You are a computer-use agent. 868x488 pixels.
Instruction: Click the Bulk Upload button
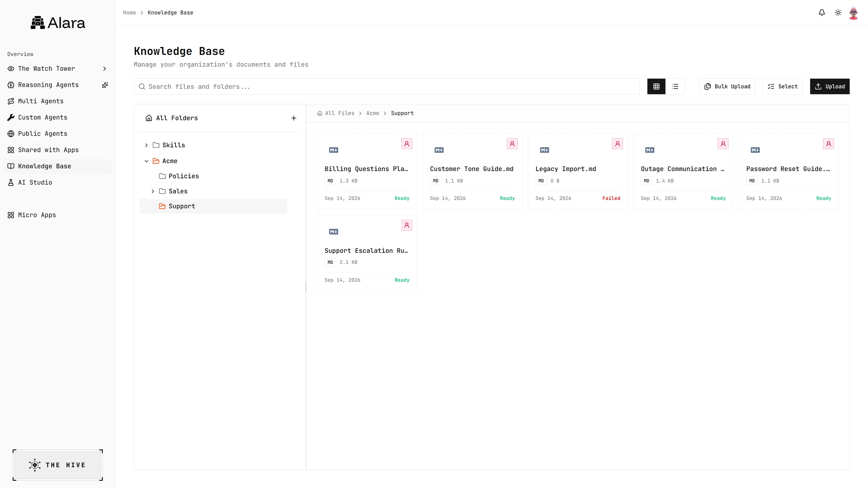[x=727, y=86]
